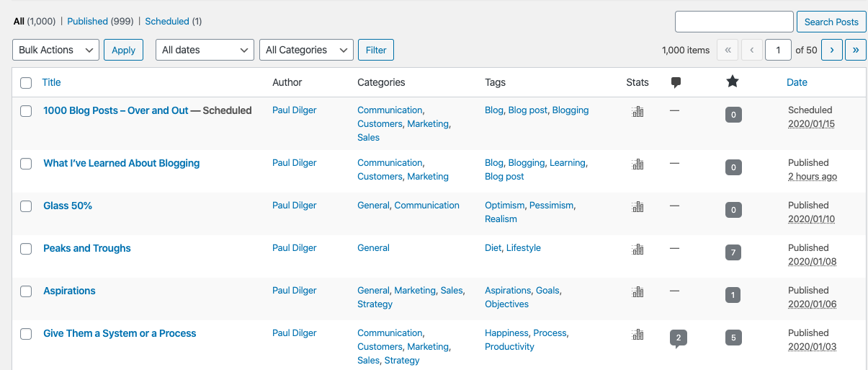
Task: Open the Bulk Actions dropdown
Action: pyautogui.click(x=56, y=50)
